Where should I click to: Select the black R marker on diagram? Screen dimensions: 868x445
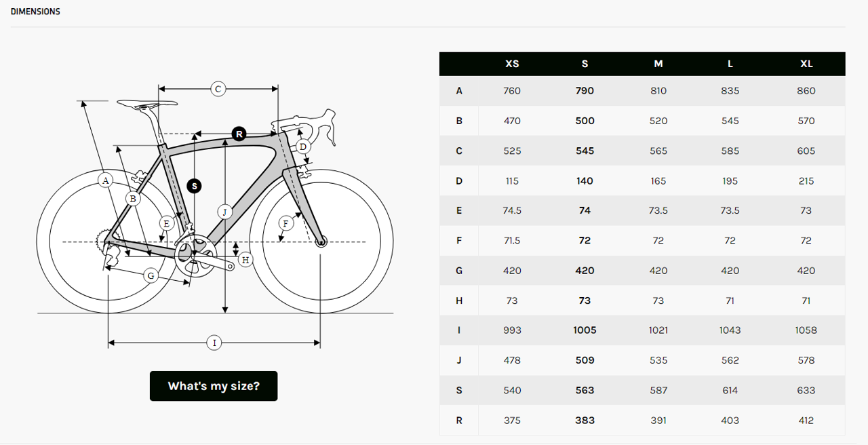[x=239, y=134]
